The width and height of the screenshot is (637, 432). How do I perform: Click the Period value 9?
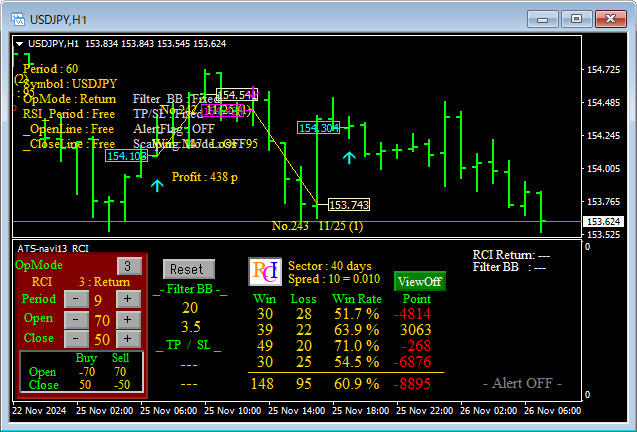coord(98,300)
